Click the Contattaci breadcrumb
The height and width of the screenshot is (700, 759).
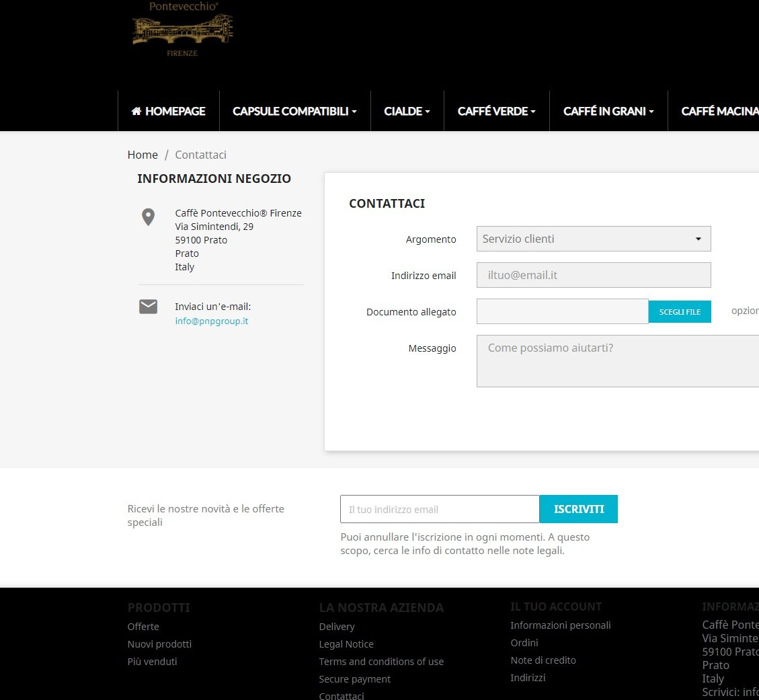tap(200, 155)
